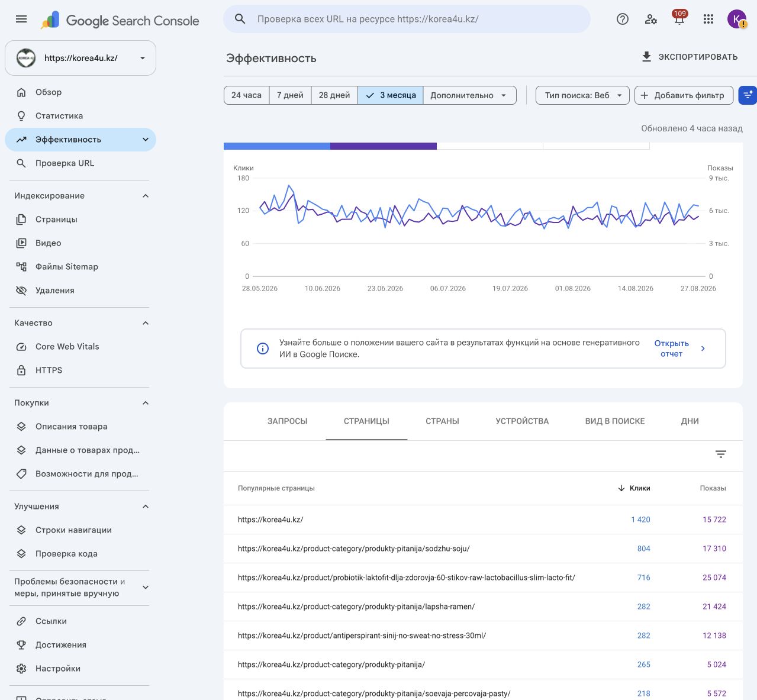Click the probiotik-laktofit product page row
The height and width of the screenshot is (700, 757).
pos(483,578)
